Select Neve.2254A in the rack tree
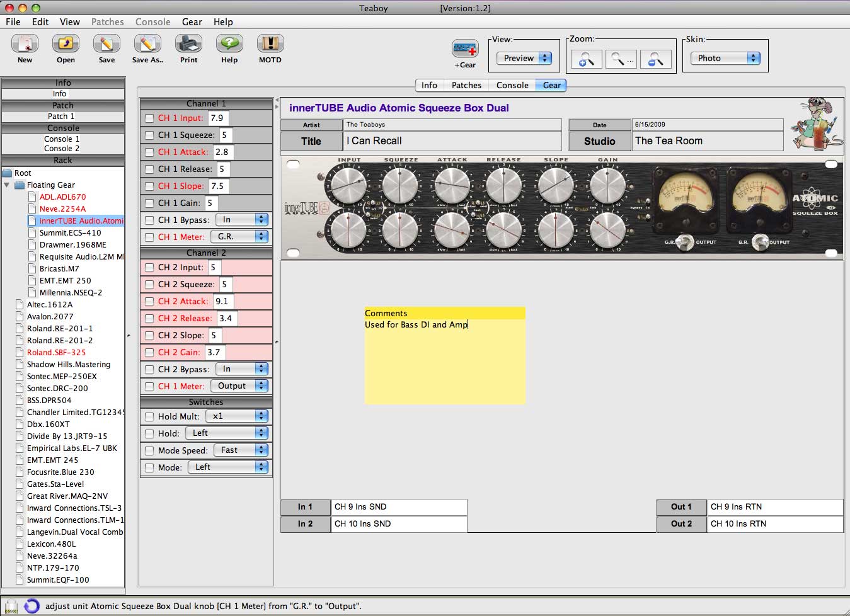Viewport: 850px width, 616px height. [62, 209]
